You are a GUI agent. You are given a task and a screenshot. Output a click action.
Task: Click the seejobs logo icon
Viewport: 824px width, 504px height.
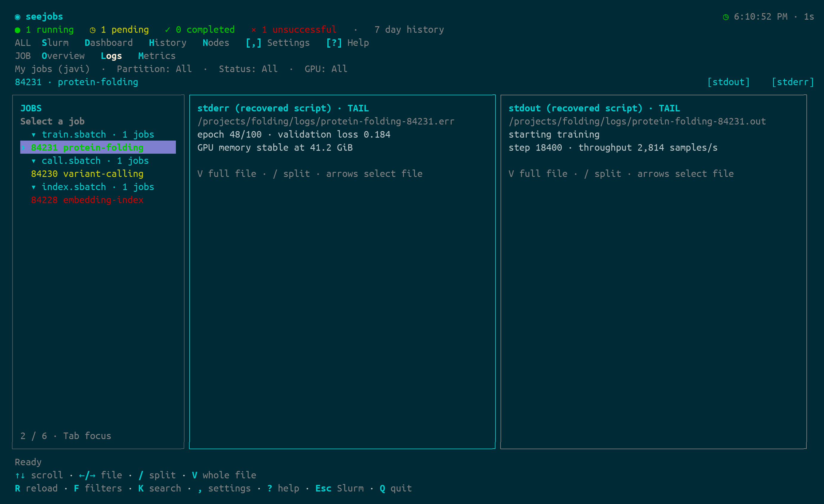click(18, 17)
